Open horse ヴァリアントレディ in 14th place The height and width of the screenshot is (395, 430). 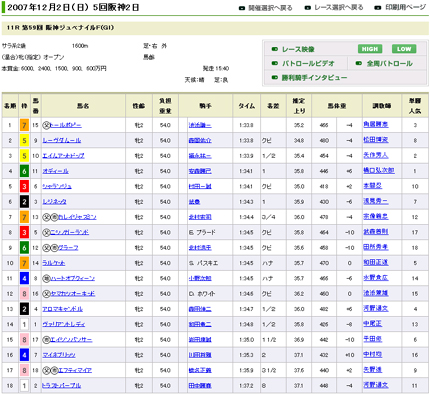pyautogui.click(x=64, y=325)
